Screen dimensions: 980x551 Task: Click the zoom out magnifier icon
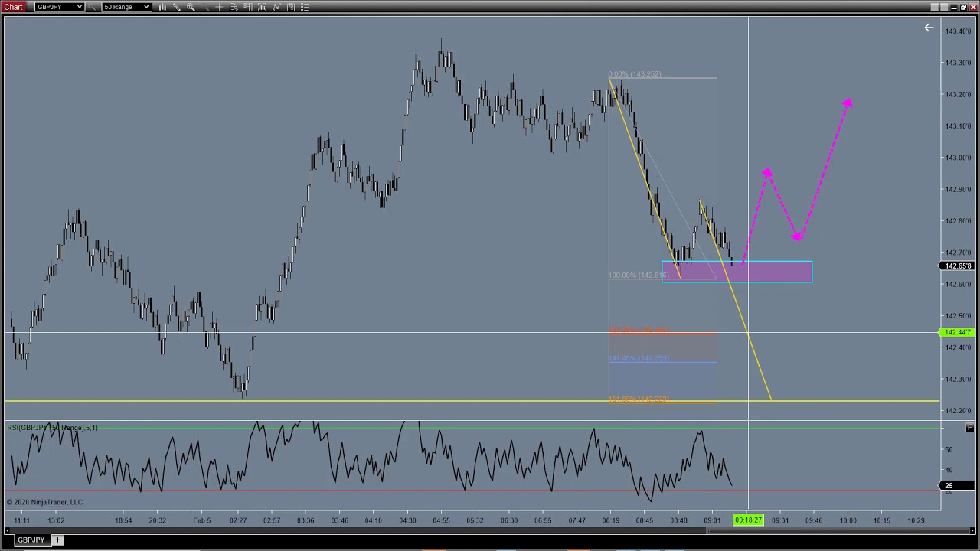205,7
